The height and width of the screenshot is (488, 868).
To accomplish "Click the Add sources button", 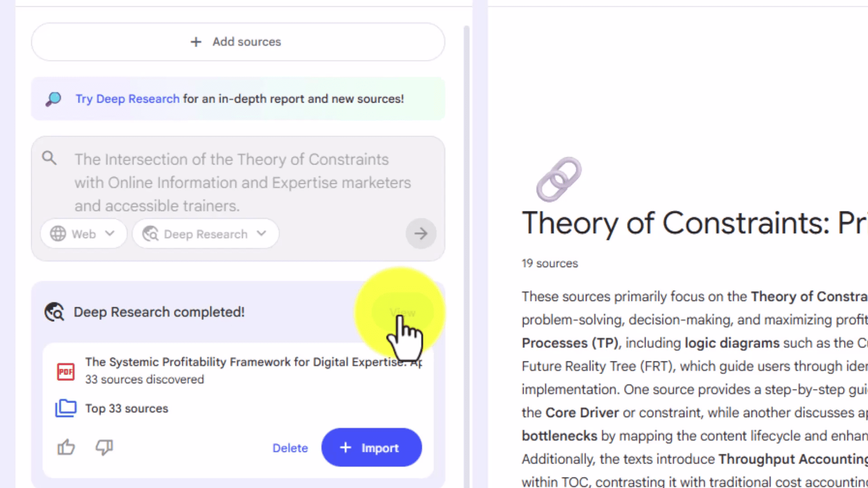I will pos(238,42).
